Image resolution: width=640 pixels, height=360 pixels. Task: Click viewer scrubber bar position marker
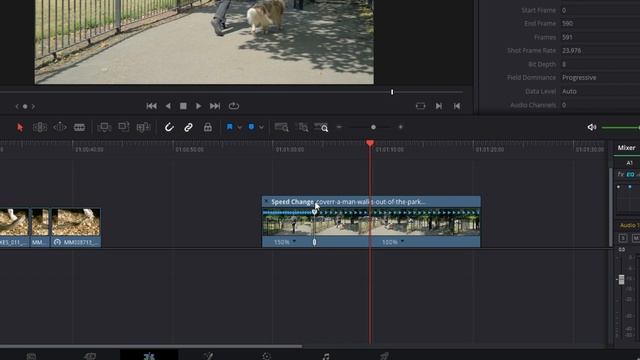(392, 92)
